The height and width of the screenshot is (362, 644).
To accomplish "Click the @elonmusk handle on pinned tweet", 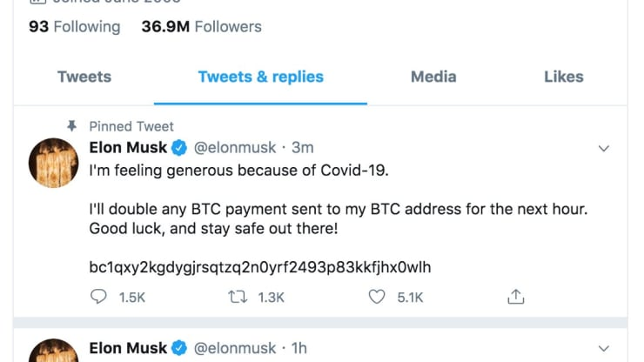I will coord(235,148).
